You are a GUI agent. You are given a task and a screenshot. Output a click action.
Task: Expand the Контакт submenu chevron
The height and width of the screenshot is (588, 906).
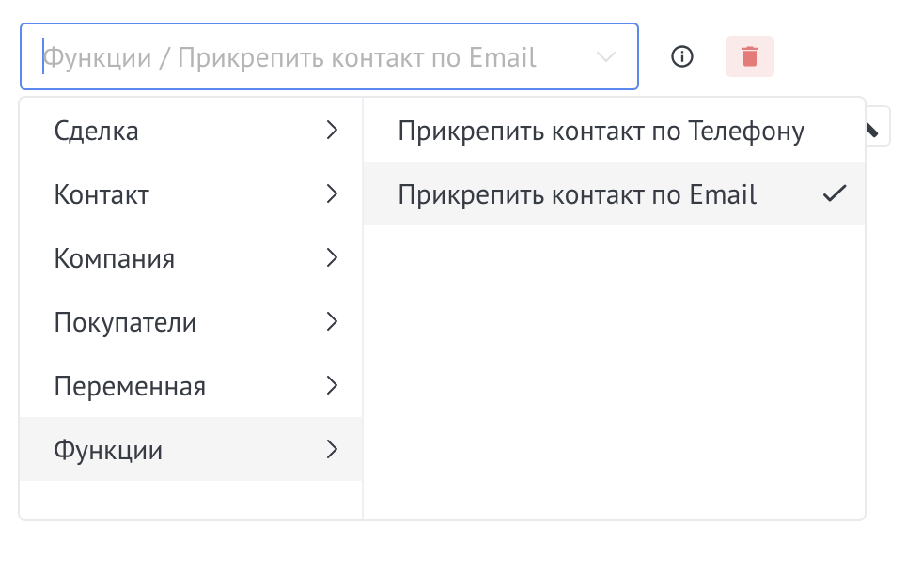(x=331, y=194)
